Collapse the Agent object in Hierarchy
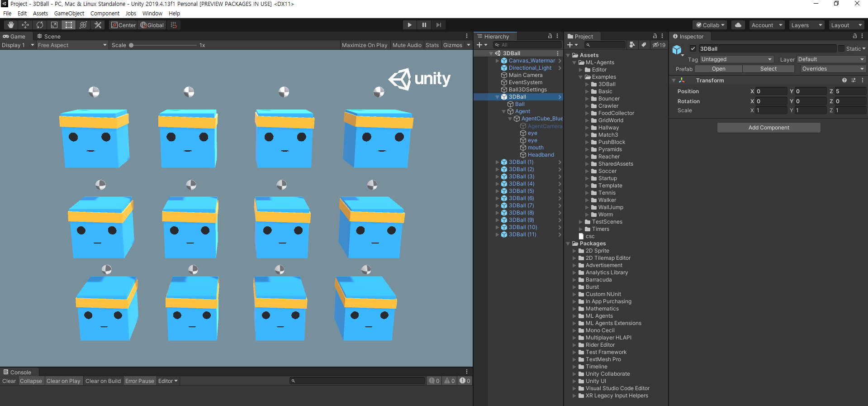The width and height of the screenshot is (868, 406). coord(504,111)
